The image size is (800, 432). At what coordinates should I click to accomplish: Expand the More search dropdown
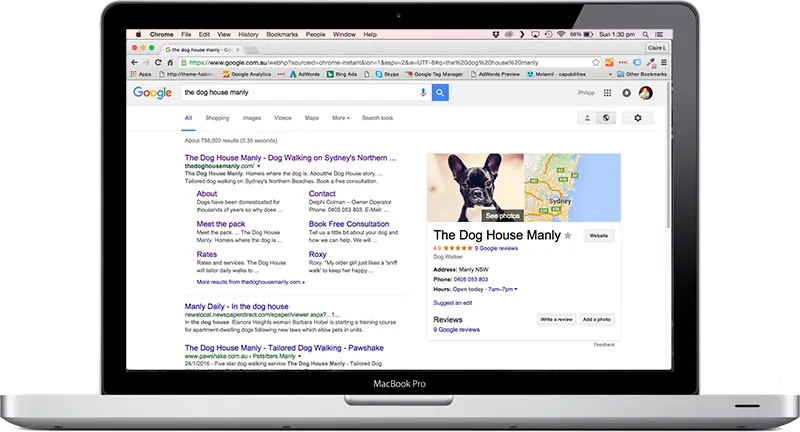[341, 118]
